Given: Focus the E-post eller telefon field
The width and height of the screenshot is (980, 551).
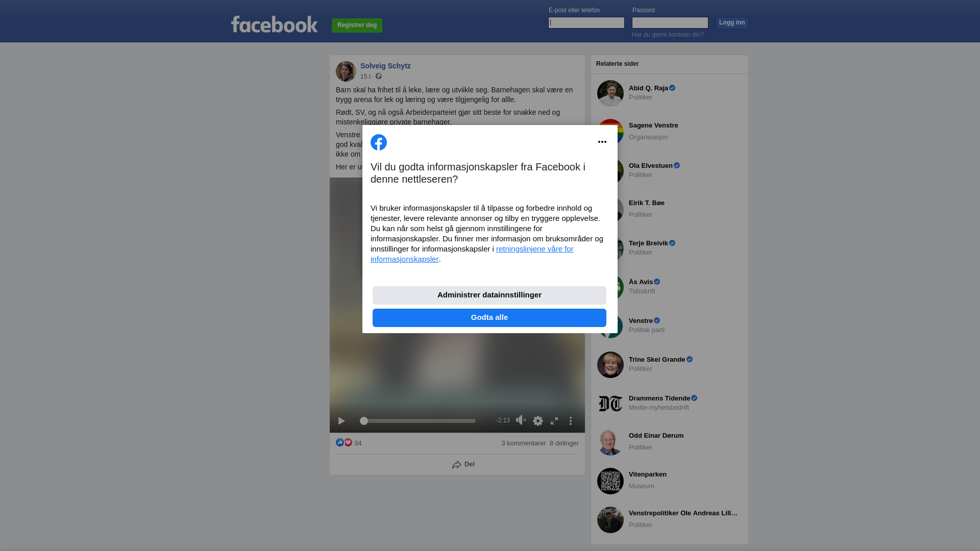Looking at the screenshot, I should click(586, 22).
